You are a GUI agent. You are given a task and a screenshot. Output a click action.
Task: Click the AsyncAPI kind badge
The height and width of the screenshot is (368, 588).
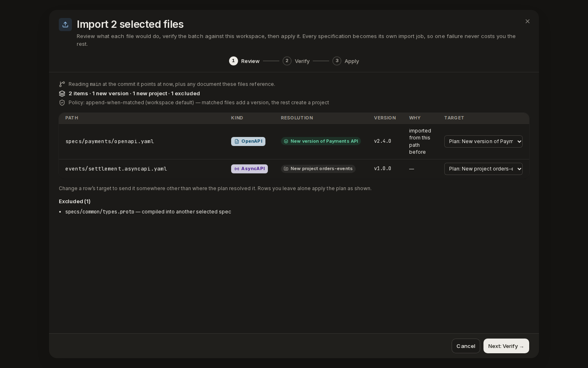[249, 169]
